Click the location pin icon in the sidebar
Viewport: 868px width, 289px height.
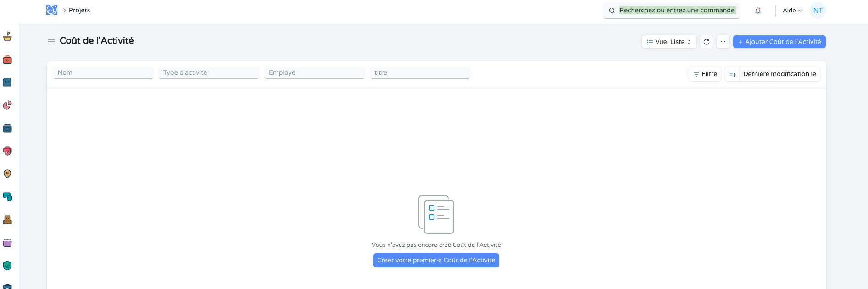pyautogui.click(x=7, y=174)
